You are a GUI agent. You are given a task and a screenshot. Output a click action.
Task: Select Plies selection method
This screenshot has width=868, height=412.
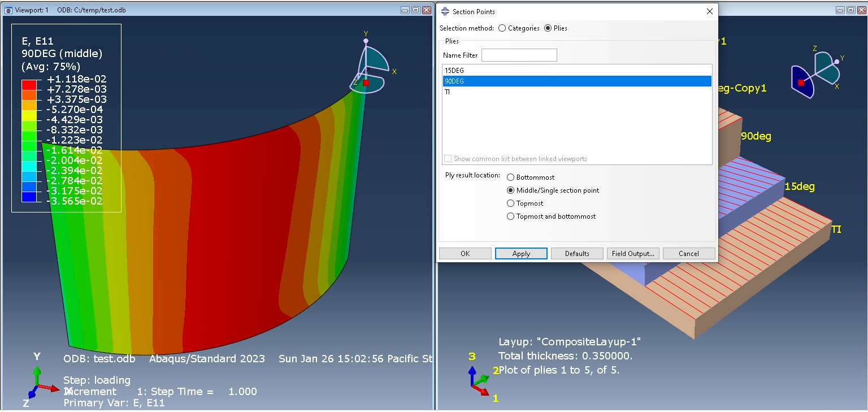coord(546,28)
